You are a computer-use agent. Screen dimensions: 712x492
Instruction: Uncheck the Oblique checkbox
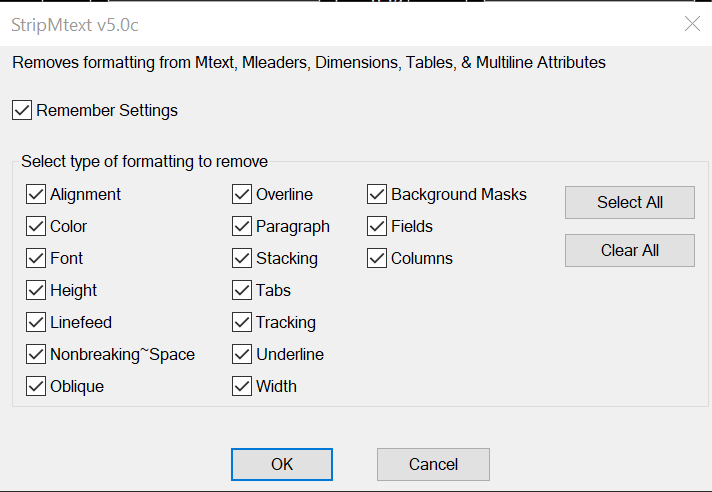[x=36, y=386]
